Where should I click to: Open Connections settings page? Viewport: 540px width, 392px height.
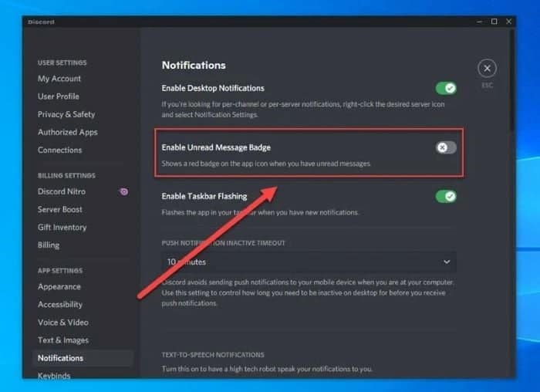[x=60, y=150]
